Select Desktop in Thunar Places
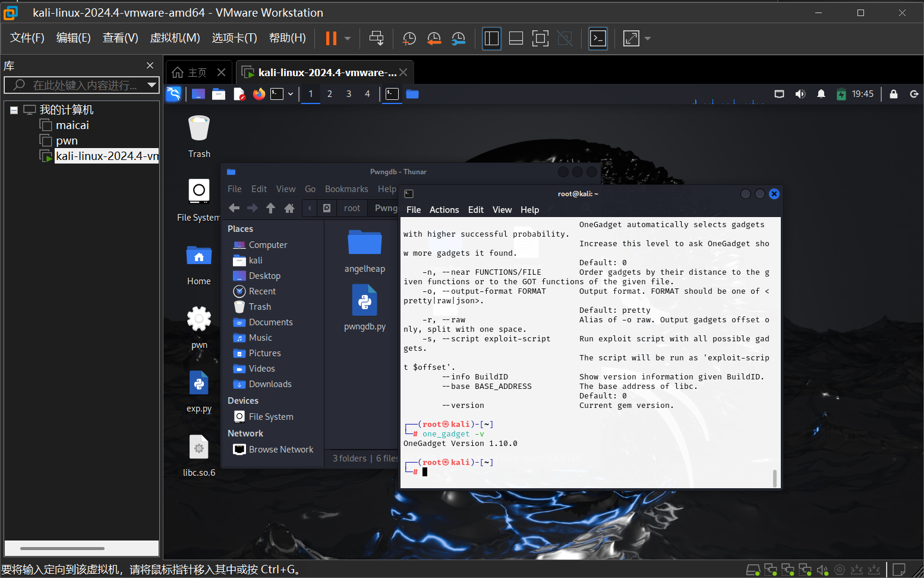 (257, 276)
